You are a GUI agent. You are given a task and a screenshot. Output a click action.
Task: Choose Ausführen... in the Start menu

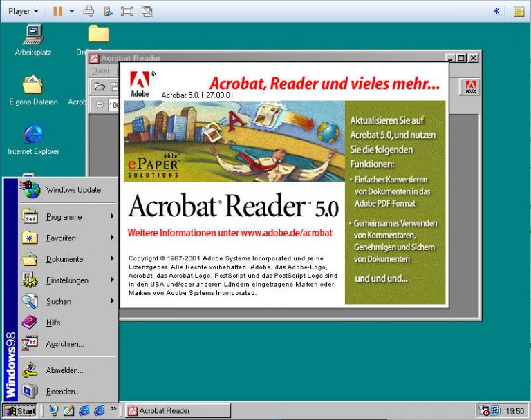tap(68, 344)
